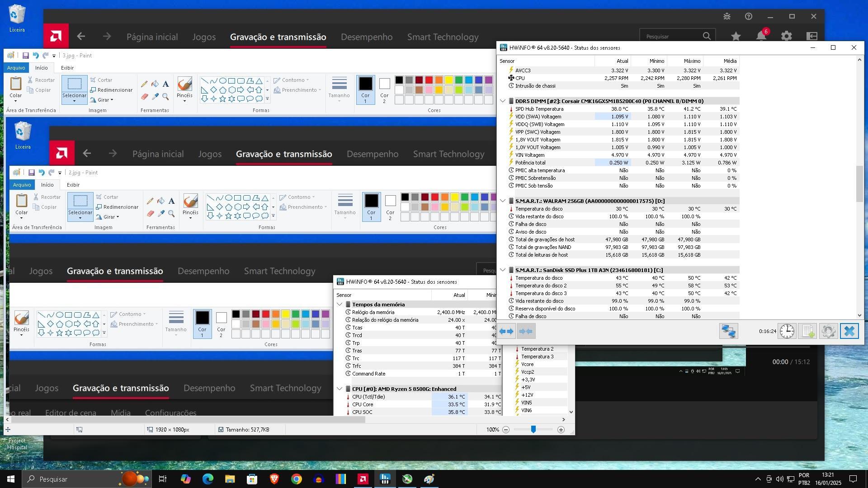Screen dimensions: 868x488
Task: Open AMD Software favorites star
Action: [736, 36]
